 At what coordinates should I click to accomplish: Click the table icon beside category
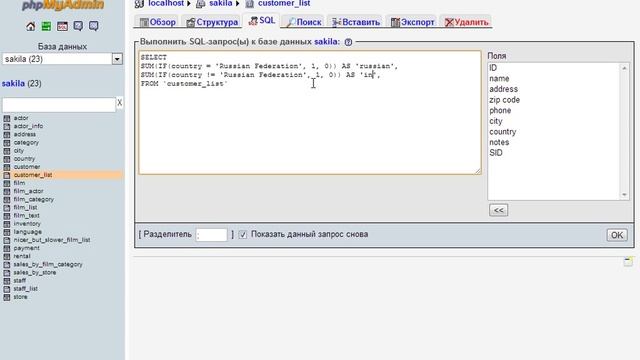[7, 143]
